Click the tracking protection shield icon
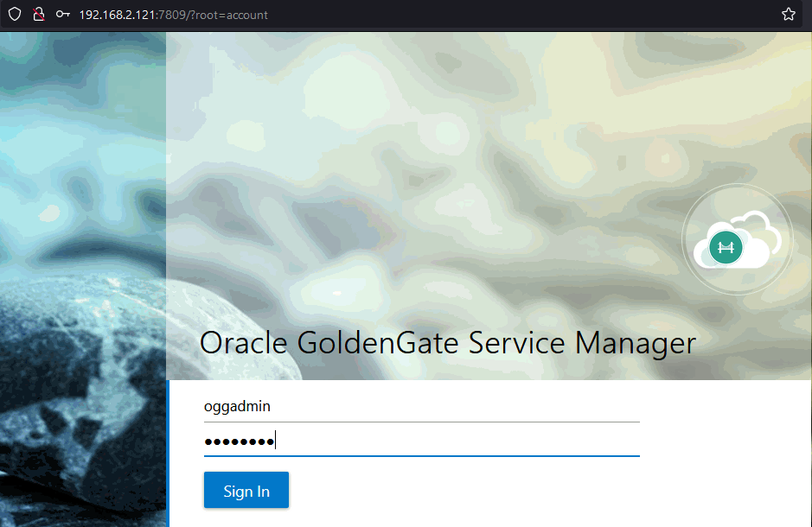Screen dimensions: 812x527 pyautogui.click(x=15, y=14)
